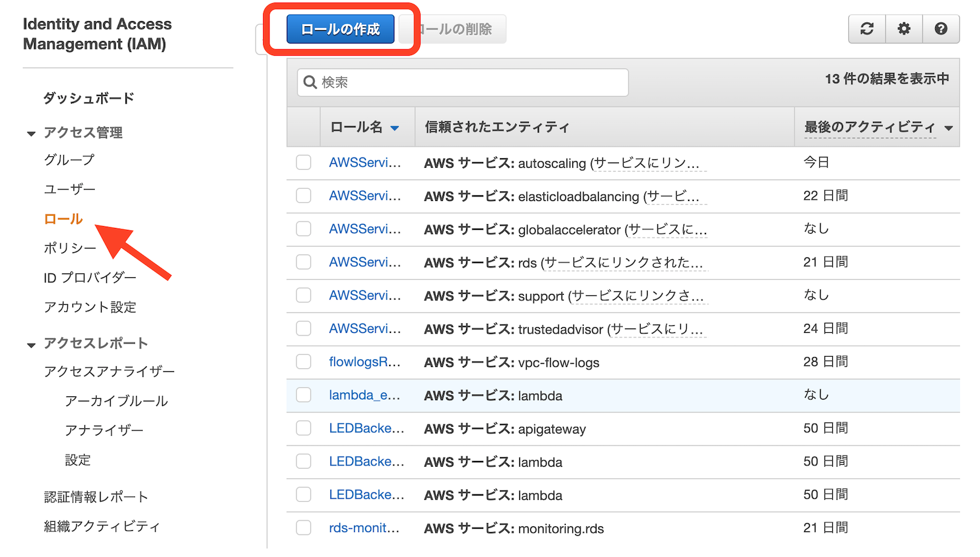Collapse the アクセスレポート section
980x557 pixels.
coord(31,343)
